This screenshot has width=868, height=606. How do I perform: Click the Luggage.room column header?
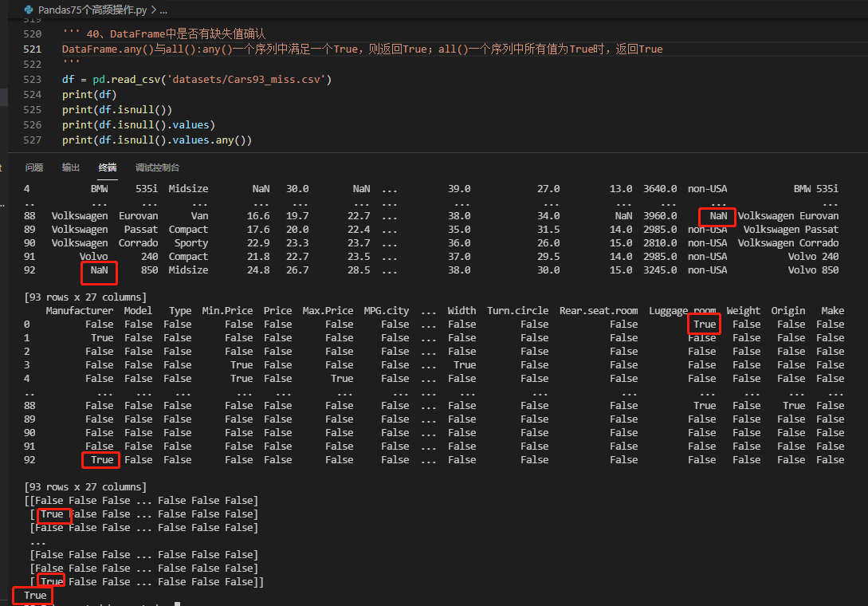click(x=682, y=311)
